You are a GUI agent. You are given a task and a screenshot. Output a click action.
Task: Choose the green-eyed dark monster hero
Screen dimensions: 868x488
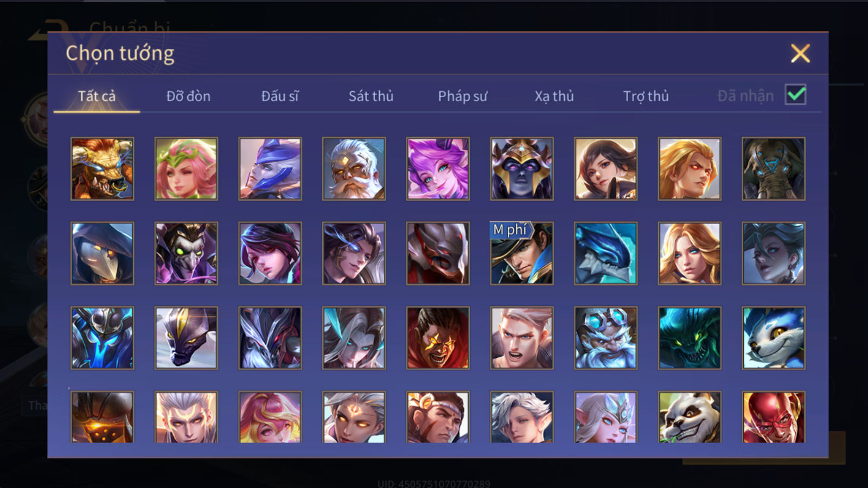click(x=690, y=338)
